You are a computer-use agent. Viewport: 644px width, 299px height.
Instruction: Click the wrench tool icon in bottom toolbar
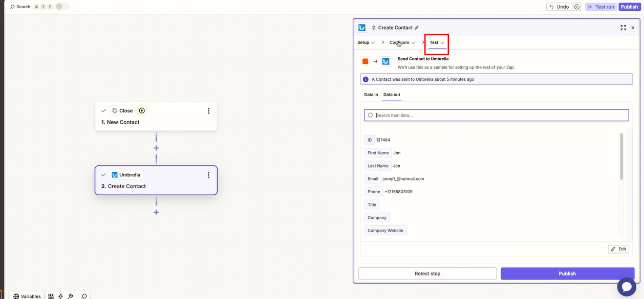pos(70,296)
